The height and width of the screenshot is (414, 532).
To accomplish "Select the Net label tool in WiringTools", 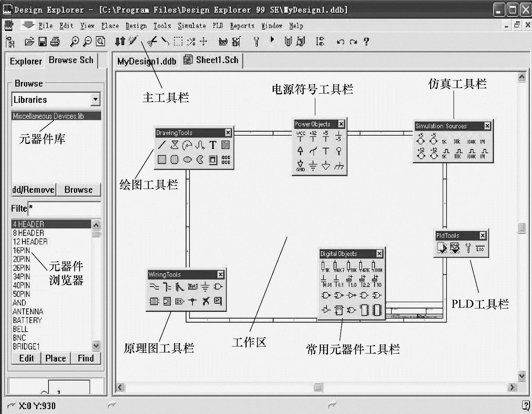I will click(x=193, y=286).
